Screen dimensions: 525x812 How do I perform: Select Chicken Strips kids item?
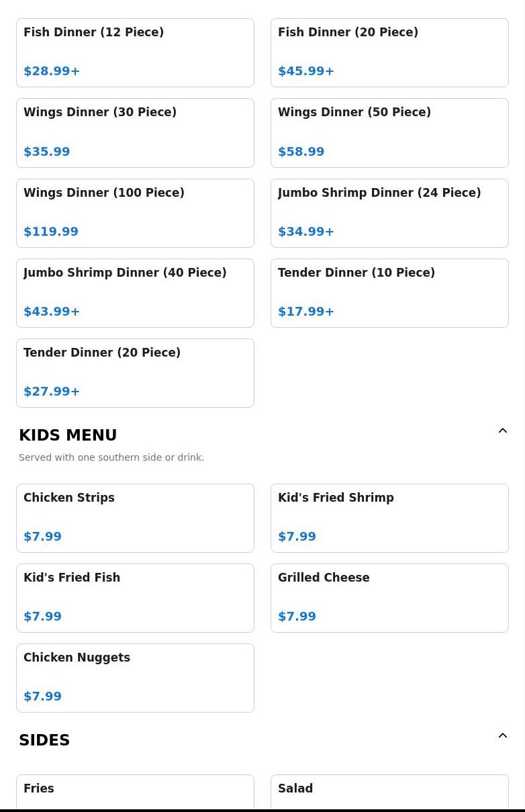point(135,518)
